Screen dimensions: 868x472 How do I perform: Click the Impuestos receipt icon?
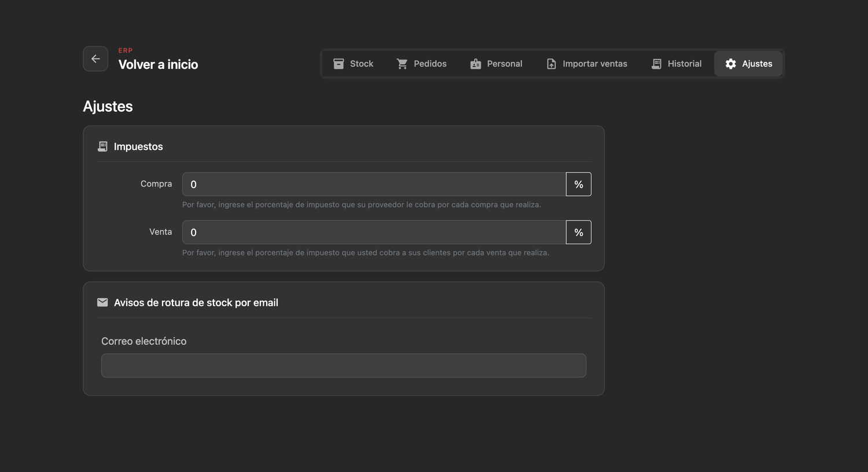[102, 146]
